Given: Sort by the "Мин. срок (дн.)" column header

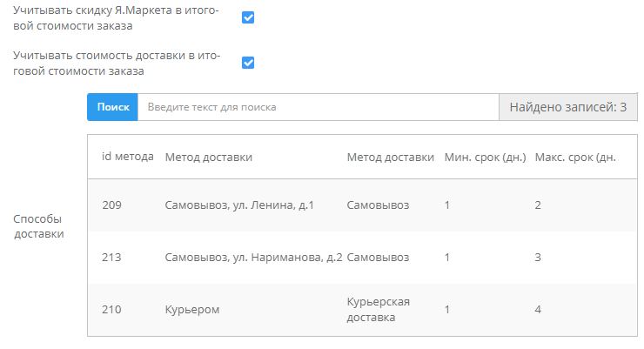Looking at the screenshot, I should [485, 157].
